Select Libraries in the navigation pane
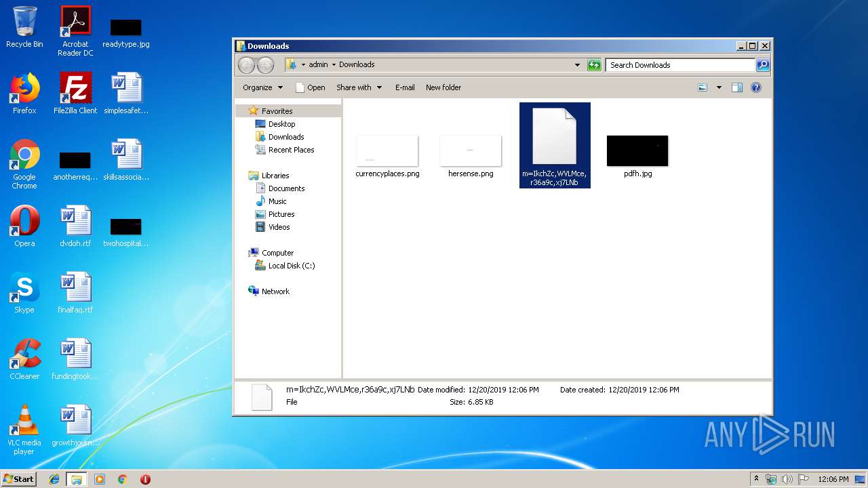Viewport: 868px width, 488px height. (x=275, y=176)
